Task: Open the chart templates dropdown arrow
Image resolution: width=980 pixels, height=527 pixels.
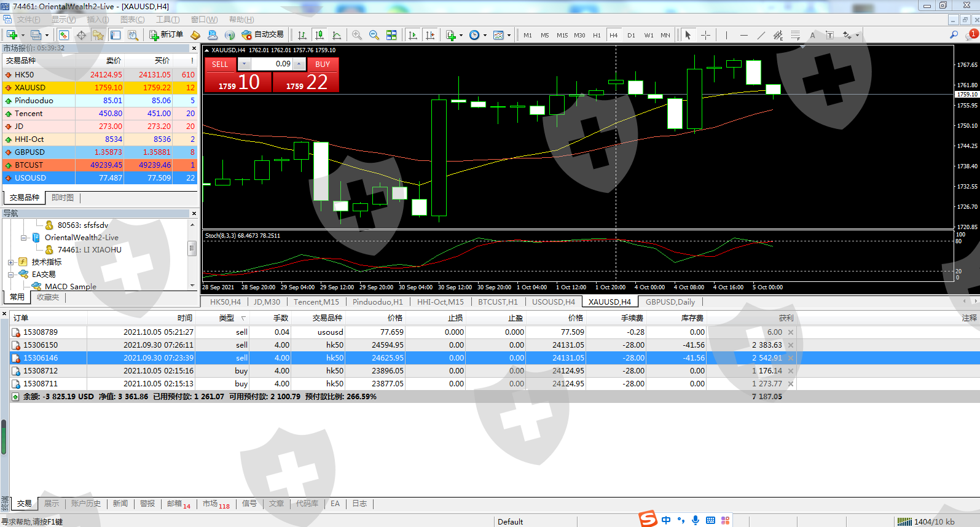Action: 509,35
